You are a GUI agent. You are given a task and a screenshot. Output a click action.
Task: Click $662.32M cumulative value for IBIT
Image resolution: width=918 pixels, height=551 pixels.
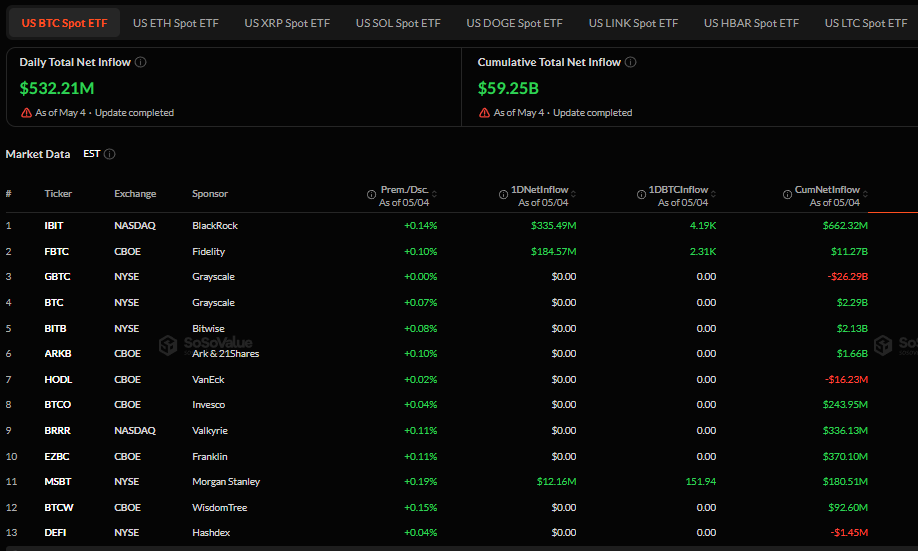coord(845,225)
